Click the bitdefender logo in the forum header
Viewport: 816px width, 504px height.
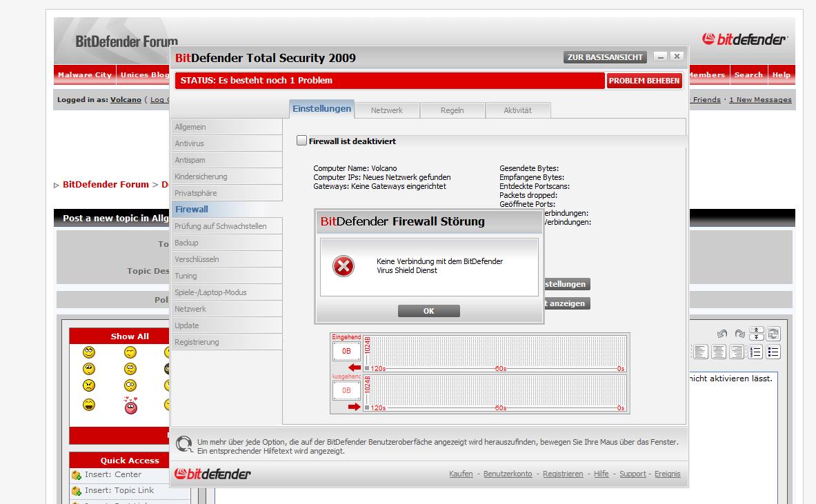(x=745, y=39)
